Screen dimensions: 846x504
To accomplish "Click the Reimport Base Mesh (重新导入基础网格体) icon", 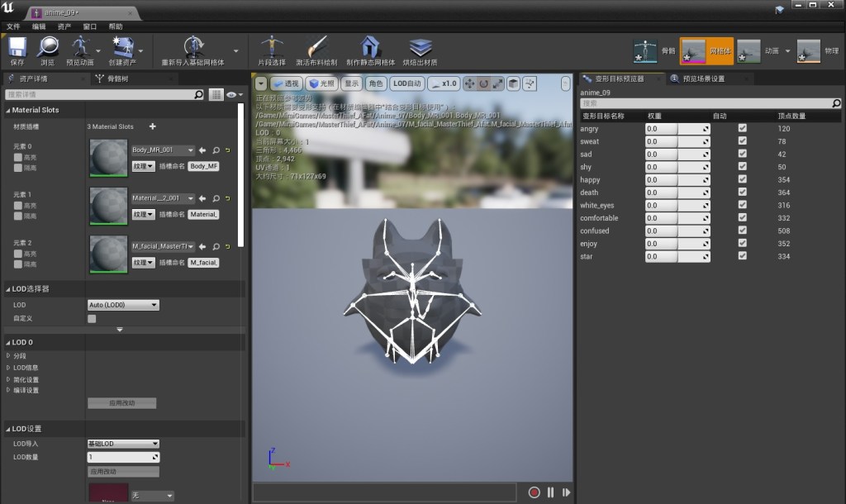I will pyautogui.click(x=193, y=46).
